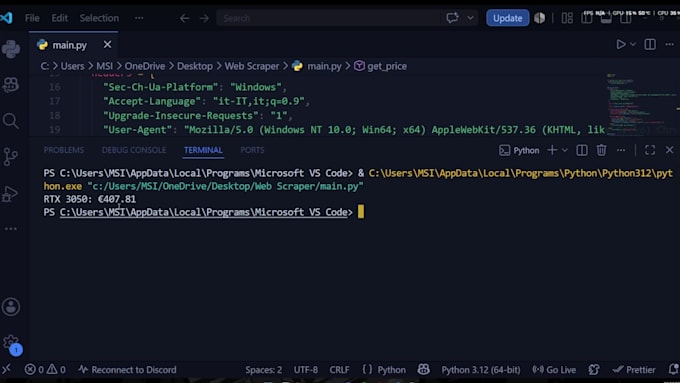Run the Python file with play icon
The width and height of the screenshot is (680, 383).
pyautogui.click(x=621, y=44)
